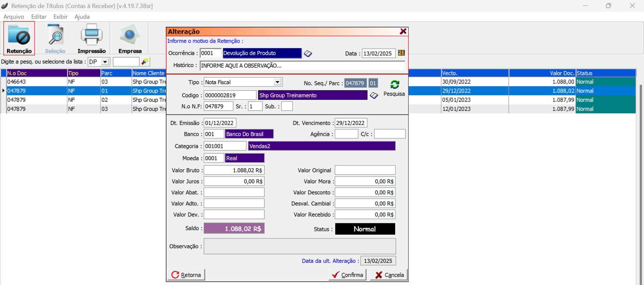Screen dimensions: 644x285
Task: Close the Alteração dialog with red X
Action: click(403, 31)
